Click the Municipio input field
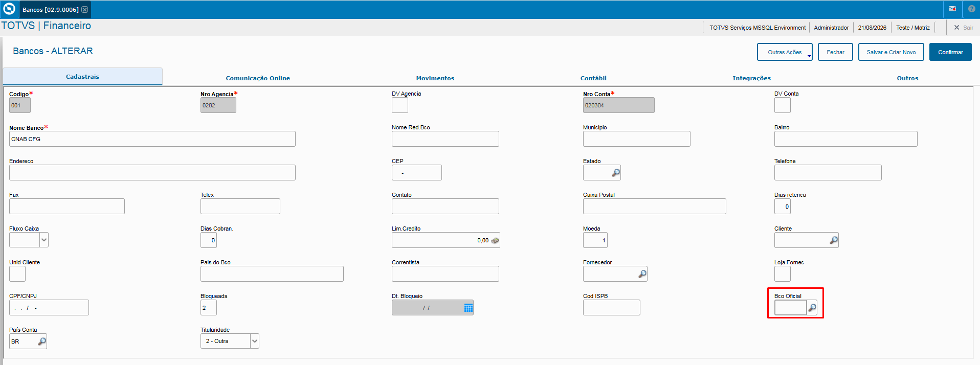Viewport: 980px width, 365px height. pyautogui.click(x=637, y=139)
